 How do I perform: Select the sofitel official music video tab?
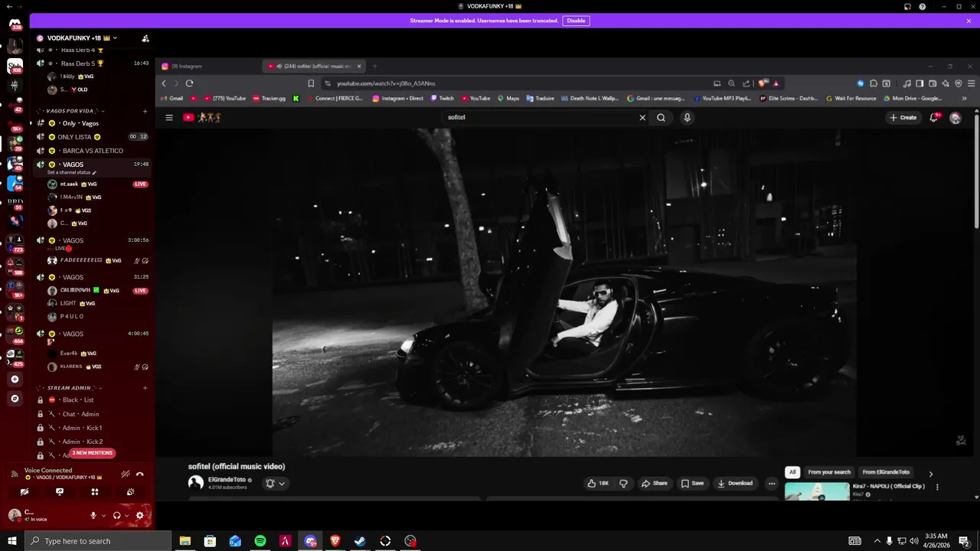[x=315, y=66]
